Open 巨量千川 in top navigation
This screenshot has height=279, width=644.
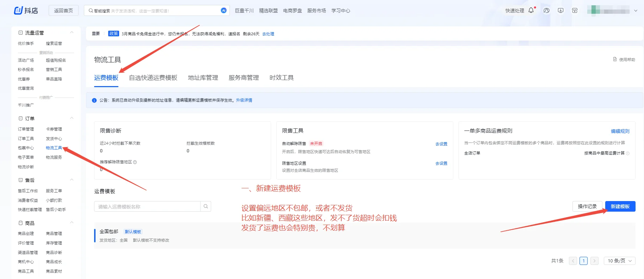(x=244, y=11)
